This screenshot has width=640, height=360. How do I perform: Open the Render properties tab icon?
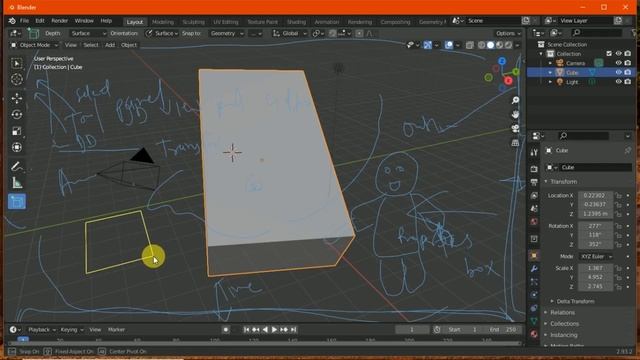534,169
